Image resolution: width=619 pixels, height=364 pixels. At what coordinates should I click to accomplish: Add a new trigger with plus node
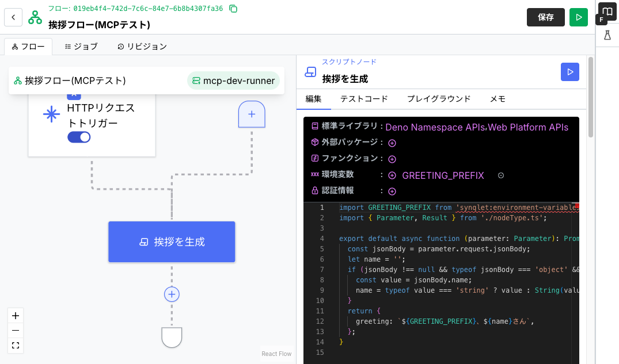(252, 114)
